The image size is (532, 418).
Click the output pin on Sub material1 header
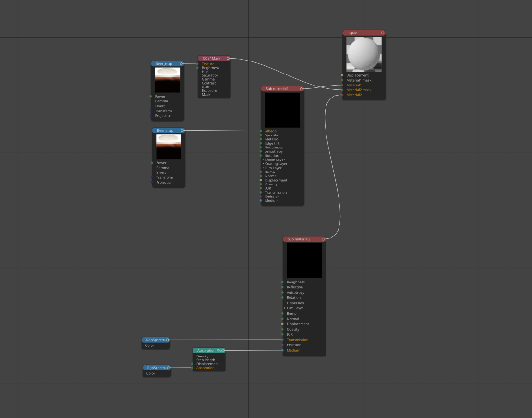click(x=301, y=89)
